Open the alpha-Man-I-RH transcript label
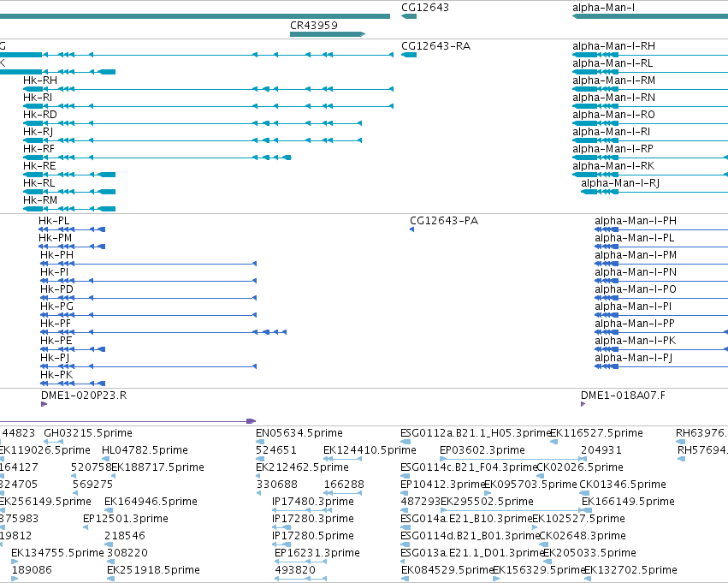This screenshot has height=583, width=728. click(x=613, y=46)
